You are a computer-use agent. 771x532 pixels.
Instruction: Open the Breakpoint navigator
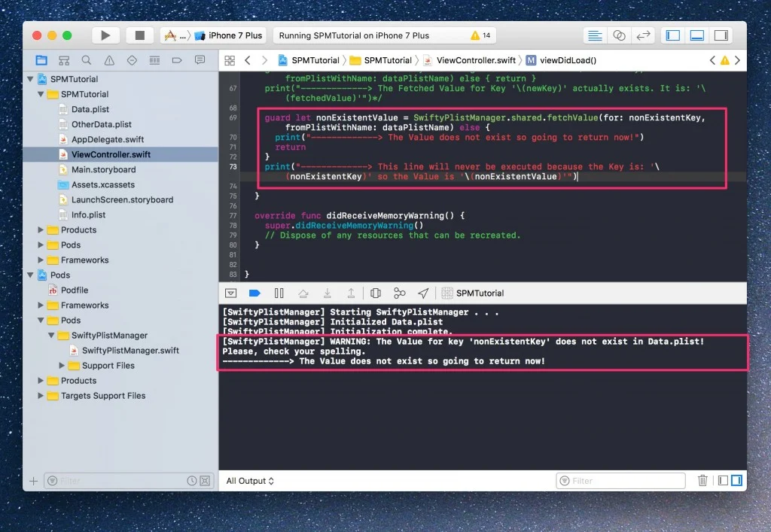tap(177, 60)
